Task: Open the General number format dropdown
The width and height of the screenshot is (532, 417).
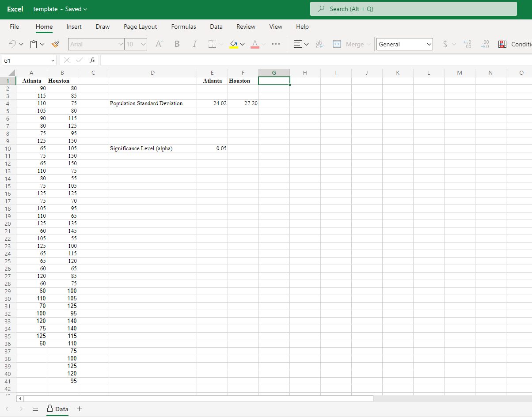Action: point(404,44)
